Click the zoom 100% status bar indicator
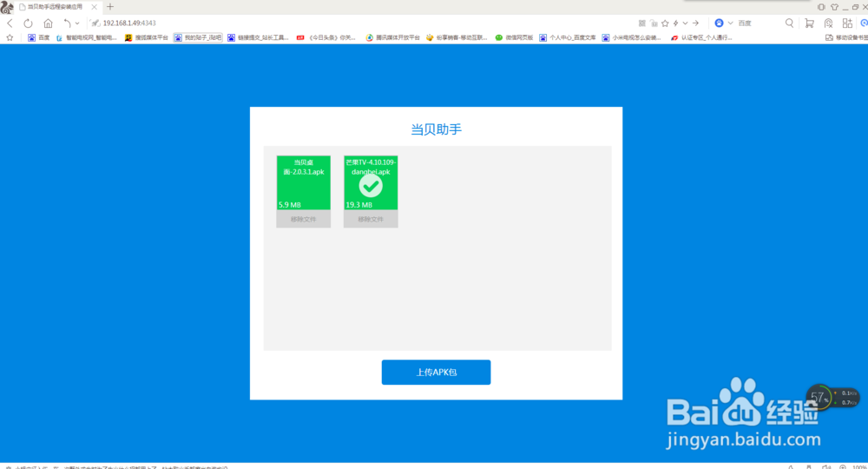The image size is (868, 469). pos(859,466)
